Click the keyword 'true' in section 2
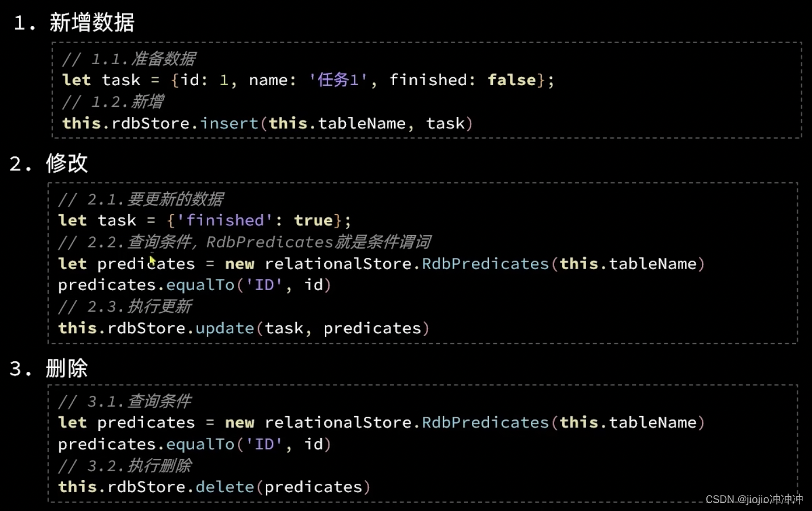This screenshot has width=812, height=511. [313, 220]
